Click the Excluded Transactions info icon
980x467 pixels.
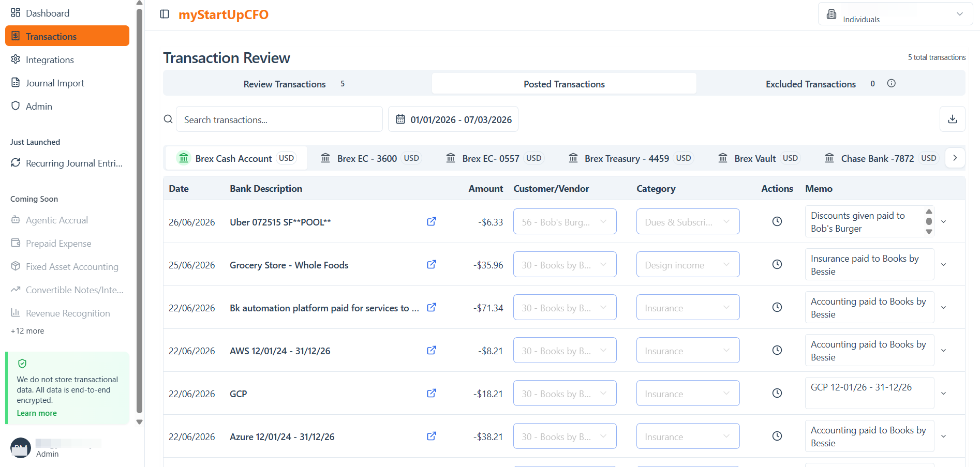tap(891, 83)
